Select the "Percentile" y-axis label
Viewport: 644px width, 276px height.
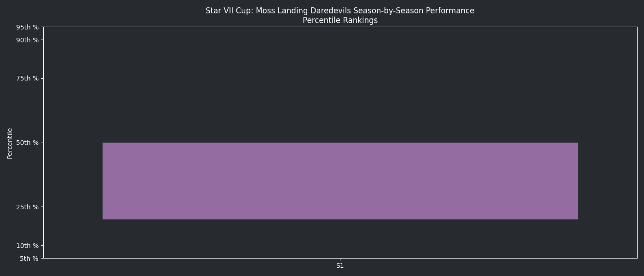(10, 143)
